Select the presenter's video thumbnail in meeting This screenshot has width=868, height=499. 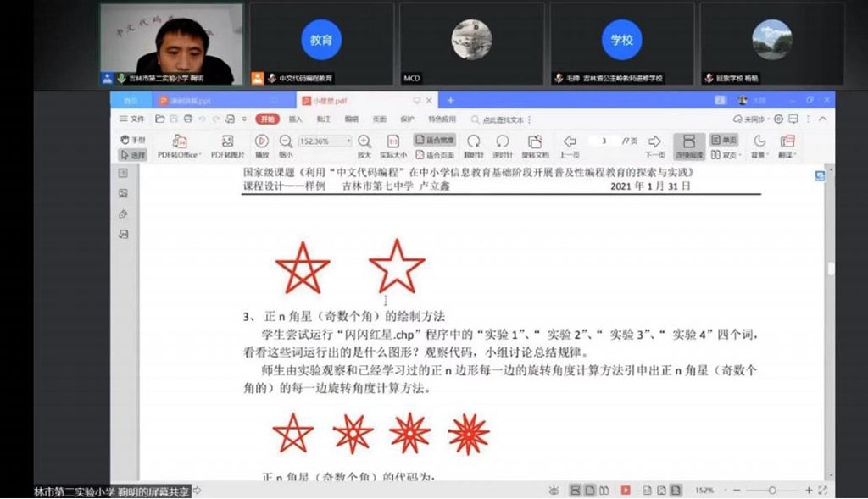(171, 44)
